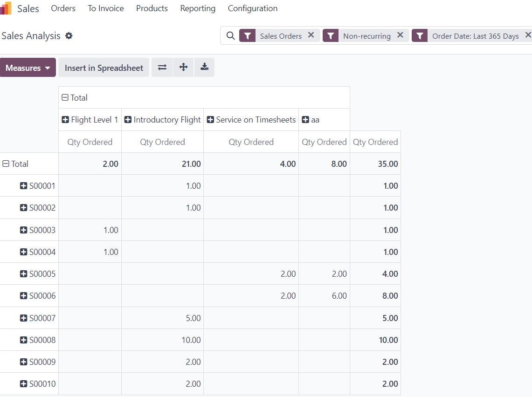Open the Products menu
Screen dimensions: 532x397
tap(152, 8)
